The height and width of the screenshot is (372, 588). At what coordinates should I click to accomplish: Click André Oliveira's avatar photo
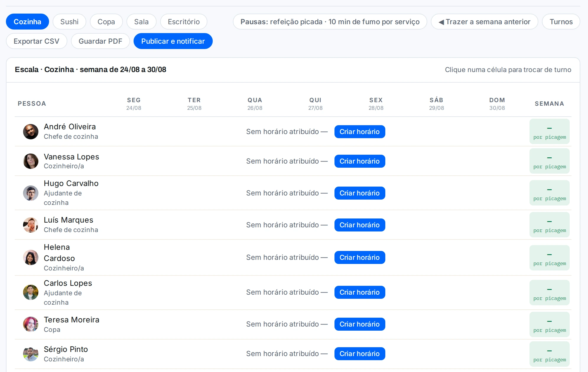(x=31, y=132)
